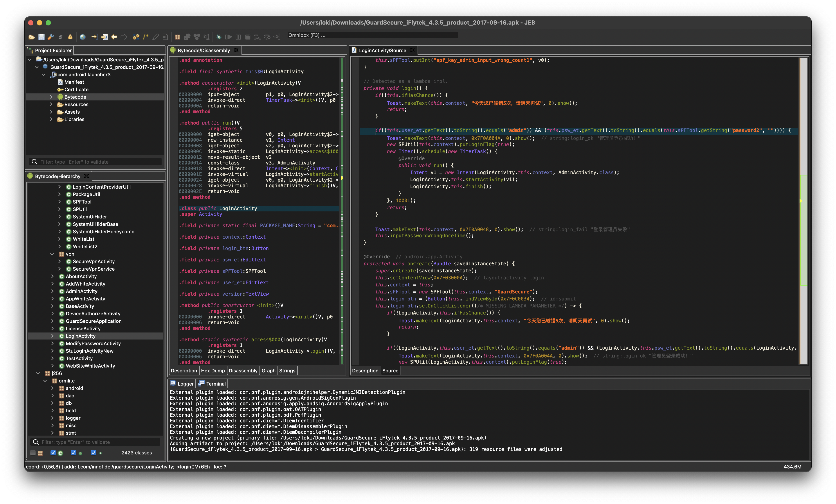Select the Manifest item
Image resolution: width=836 pixels, height=504 pixels.
(x=74, y=82)
